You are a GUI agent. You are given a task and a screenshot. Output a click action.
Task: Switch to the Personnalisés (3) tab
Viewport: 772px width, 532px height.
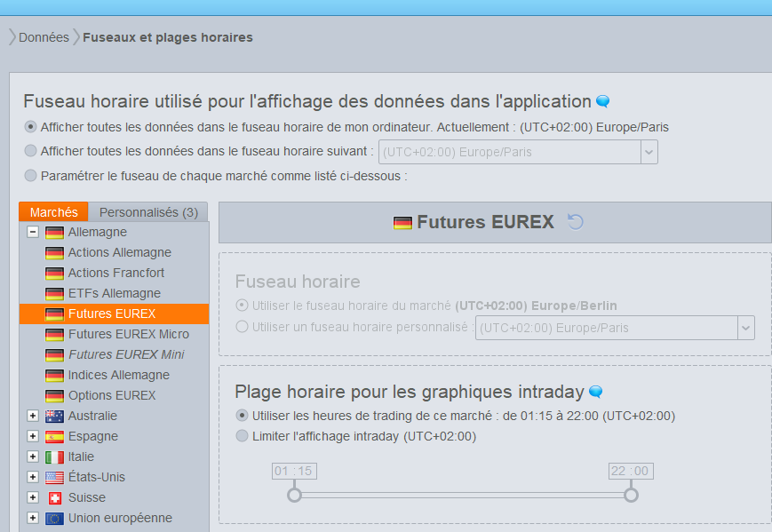pyautogui.click(x=148, y=212)
